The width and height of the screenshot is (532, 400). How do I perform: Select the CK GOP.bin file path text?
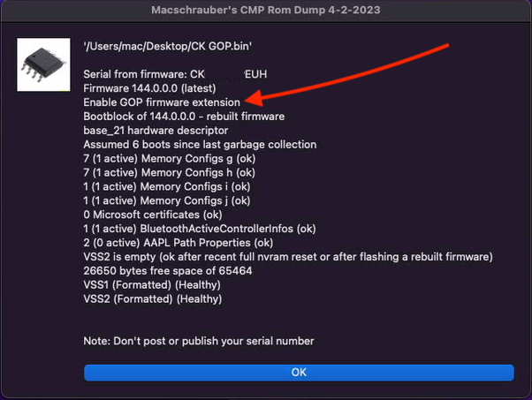click(x=168, y=46)
